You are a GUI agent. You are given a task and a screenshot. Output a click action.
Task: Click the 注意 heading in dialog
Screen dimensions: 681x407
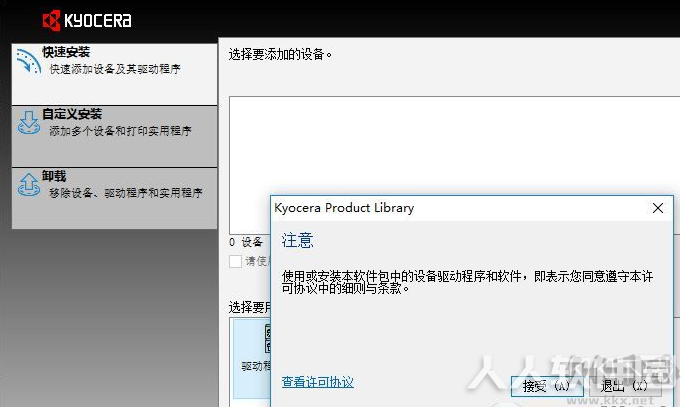point(298,241)
